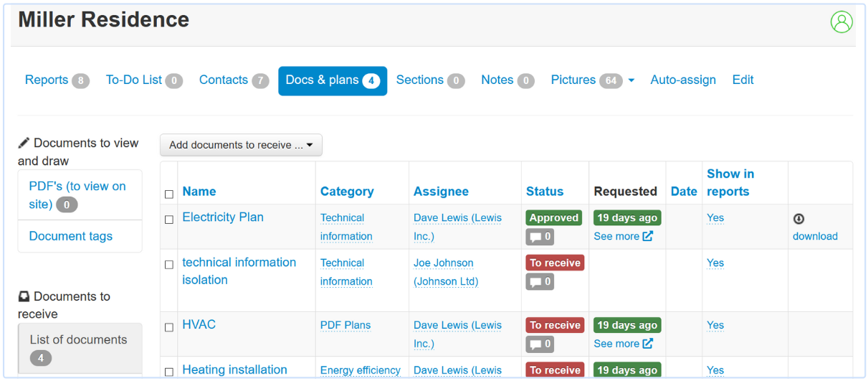Screen dimensions: 868x381
Task: Open comments for technical information isolation
Action: (x=540, y=282)
